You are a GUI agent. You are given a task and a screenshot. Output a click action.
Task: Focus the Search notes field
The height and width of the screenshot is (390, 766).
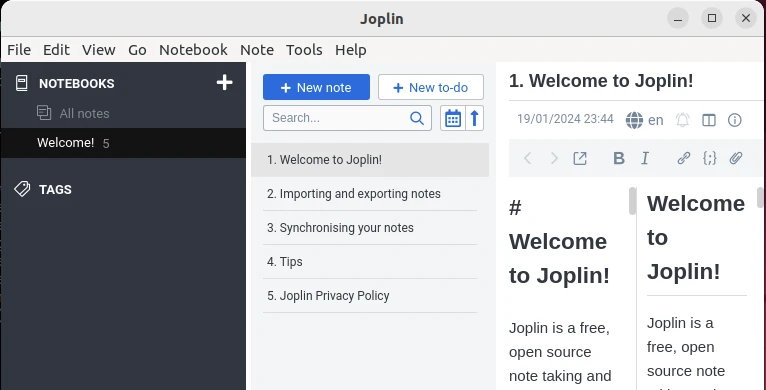pos(347,118)
